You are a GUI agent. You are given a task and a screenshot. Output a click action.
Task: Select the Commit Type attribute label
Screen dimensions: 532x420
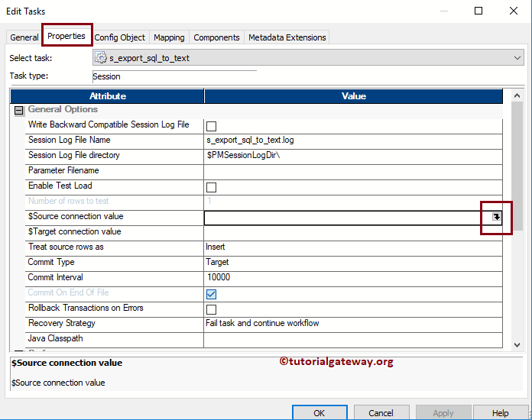pyautogui.click(x=51, y=262)
